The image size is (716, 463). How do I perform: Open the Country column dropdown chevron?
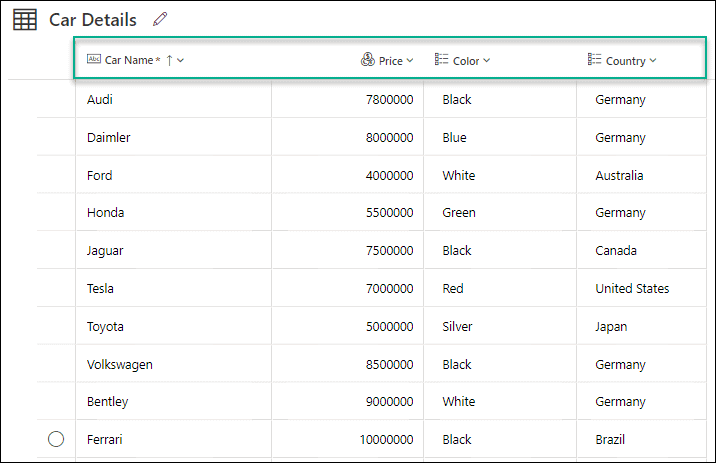(653, 60)
